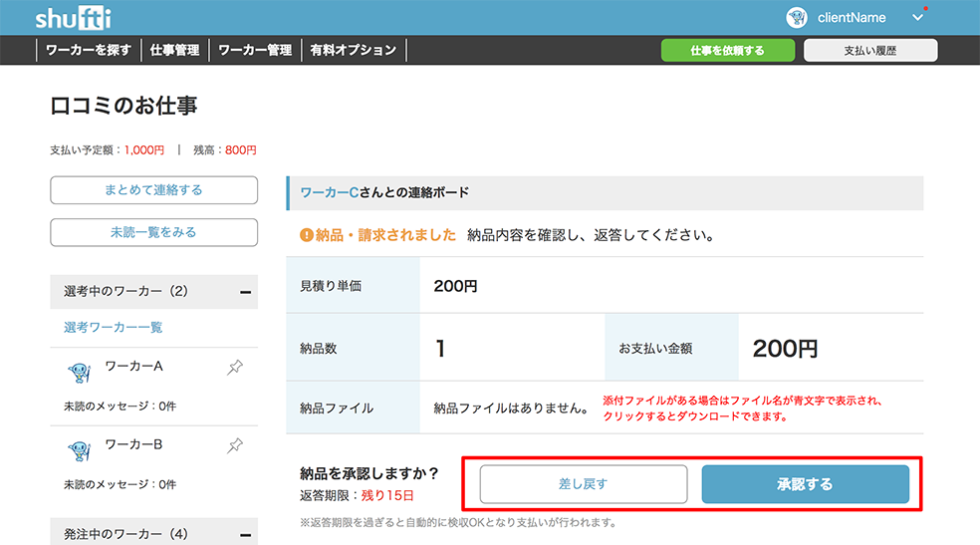
Task: Click 差し戻す button
Action: (584, 484)
